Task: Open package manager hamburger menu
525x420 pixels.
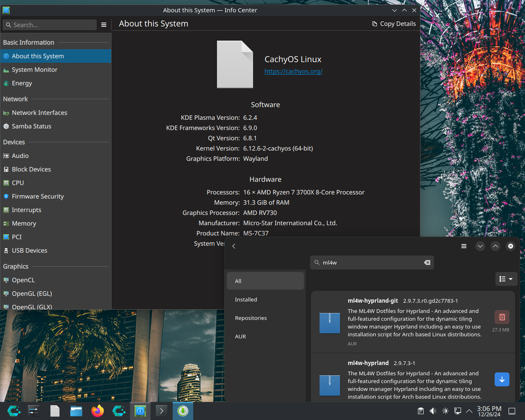Action: [x=464, y=246]
